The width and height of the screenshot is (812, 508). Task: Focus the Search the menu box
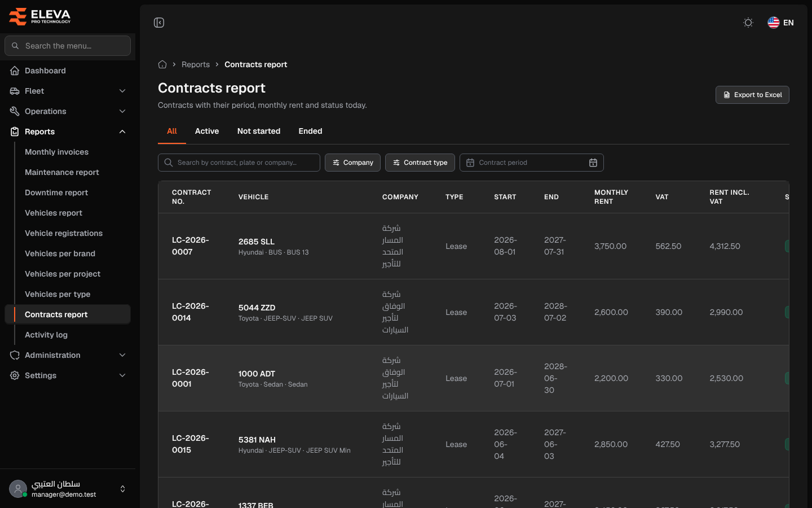(68, 46)
